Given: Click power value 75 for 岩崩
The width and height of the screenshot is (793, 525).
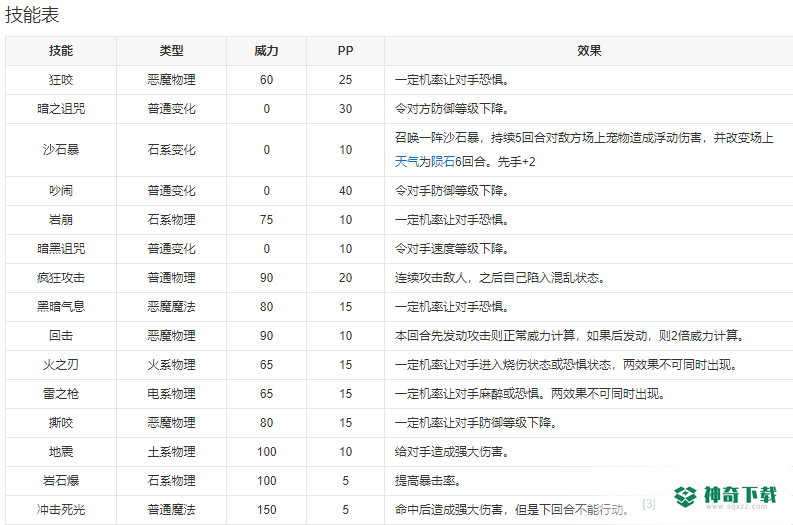Looking at the screenshot, I should pos(267,220).
